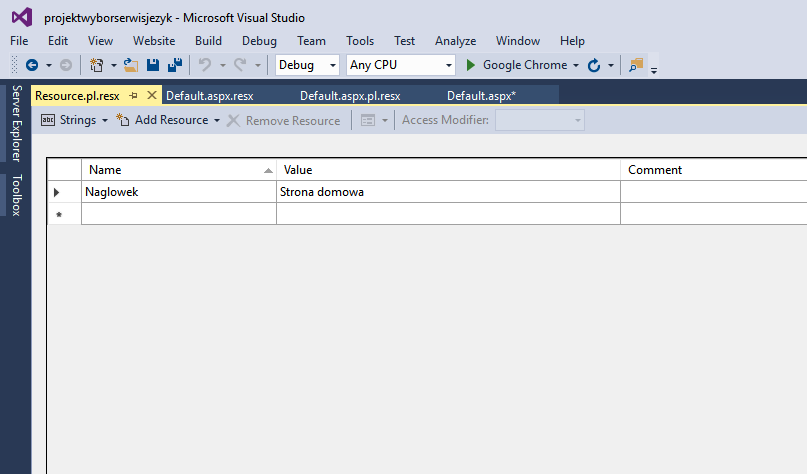Open the Analyze menu
This screenshot has height=474, width=807.
455,41
